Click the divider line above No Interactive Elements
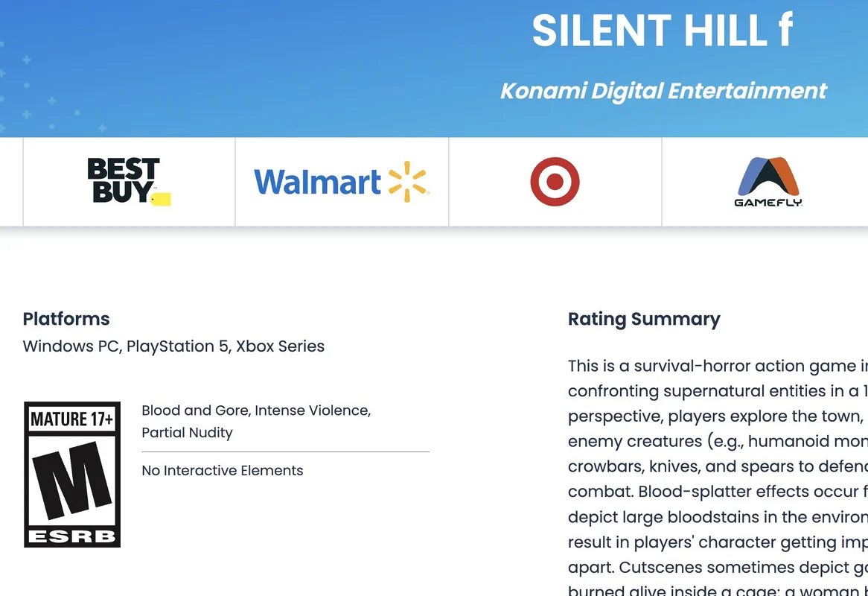868x596 pixels. click(286, 452)
